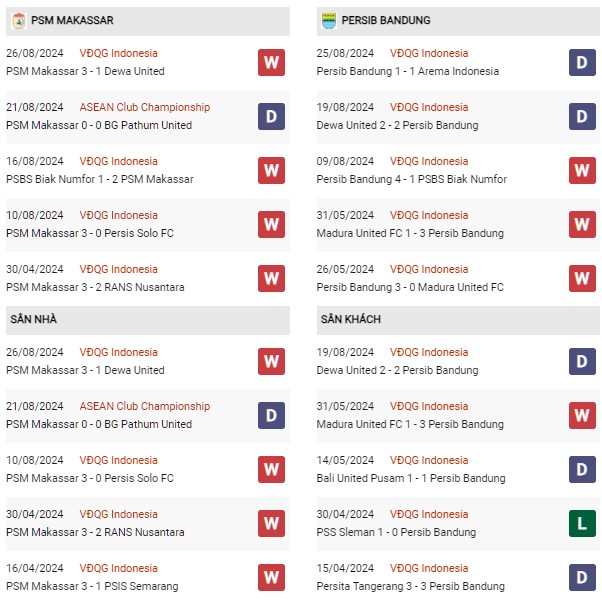Open the Persib Bandung 3-0 Madura United match
The height and width of the screenshot is (600, 602).
[x=410, y=288]
